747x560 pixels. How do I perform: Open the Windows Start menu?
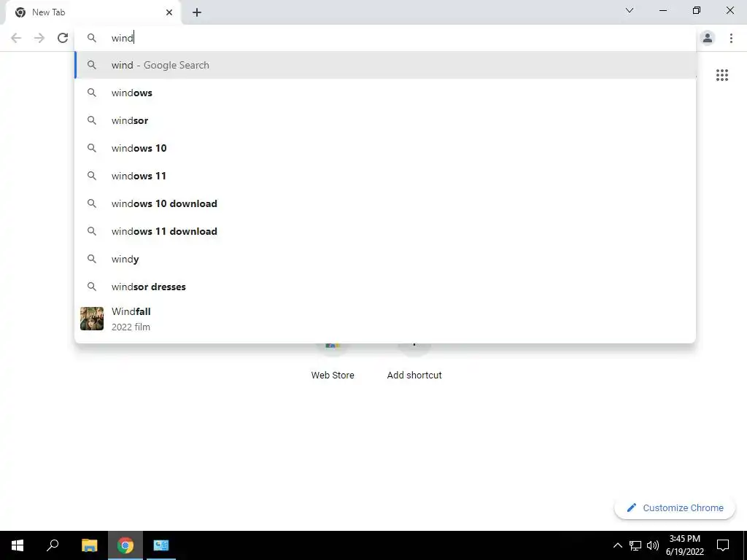(x=18, y=545)
